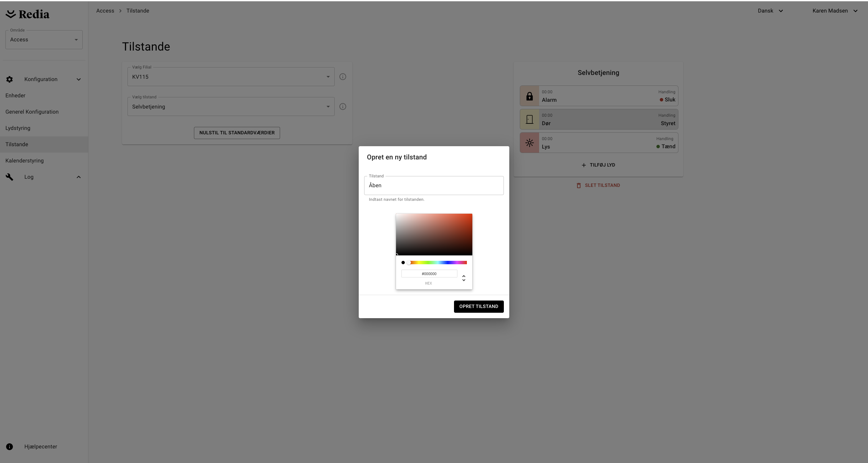
Task: Open Lydstyring sidebar item
Action: click(18, 128)
